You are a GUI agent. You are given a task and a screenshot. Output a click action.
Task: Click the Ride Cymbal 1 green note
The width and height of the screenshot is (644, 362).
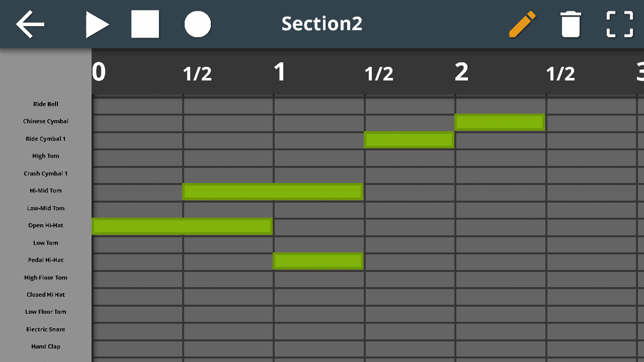pyautogui.click(x=409, y=139)
